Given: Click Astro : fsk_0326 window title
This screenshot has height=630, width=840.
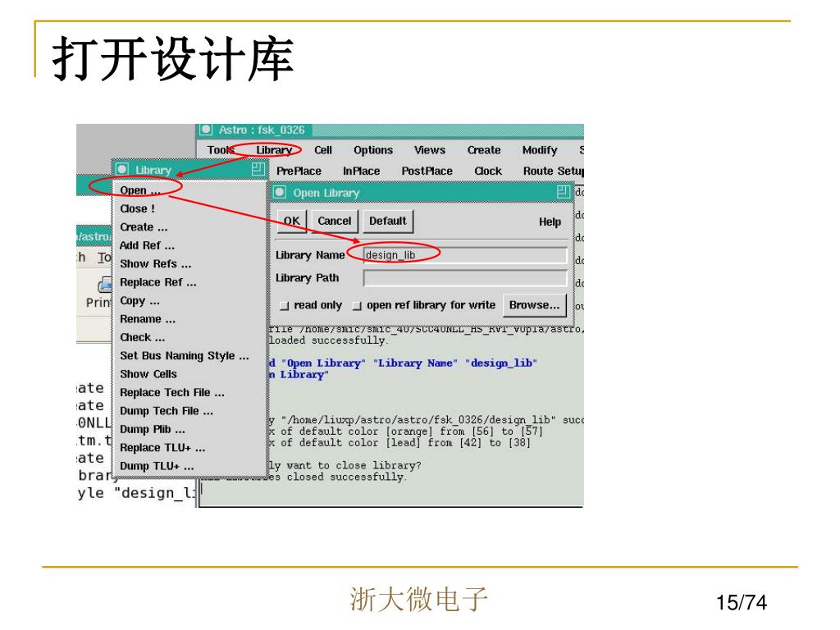Looking at the screenshot, I should (x=262, y=130).
